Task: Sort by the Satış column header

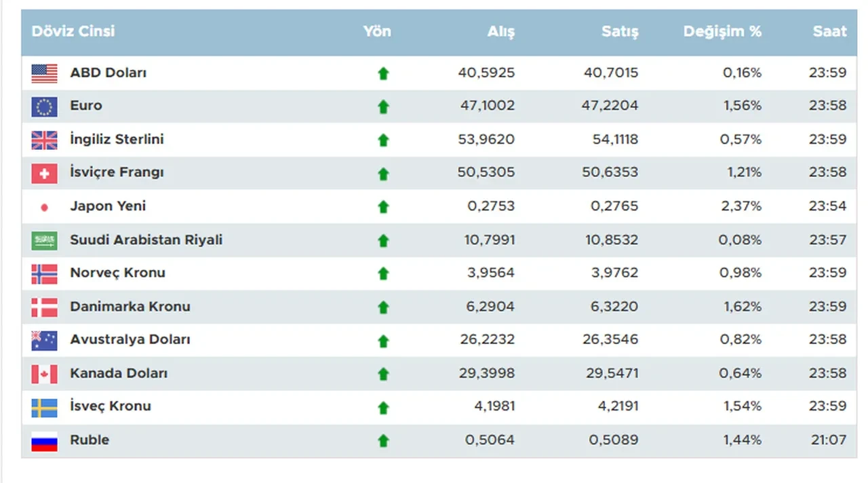Action: coord(620,31)
